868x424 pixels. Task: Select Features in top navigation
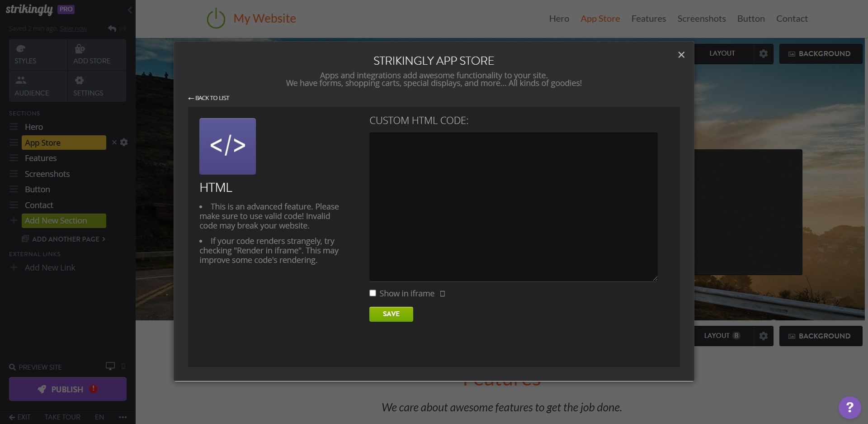648,19
